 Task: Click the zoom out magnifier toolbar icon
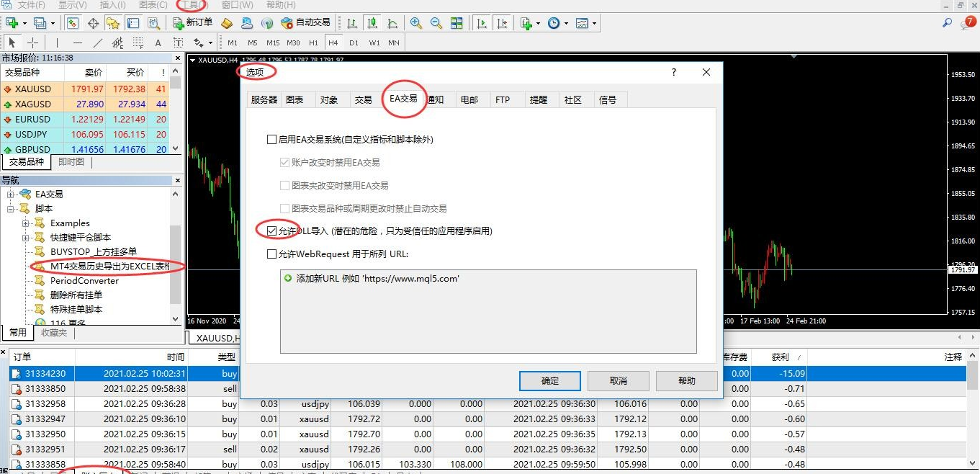[436, 23]
